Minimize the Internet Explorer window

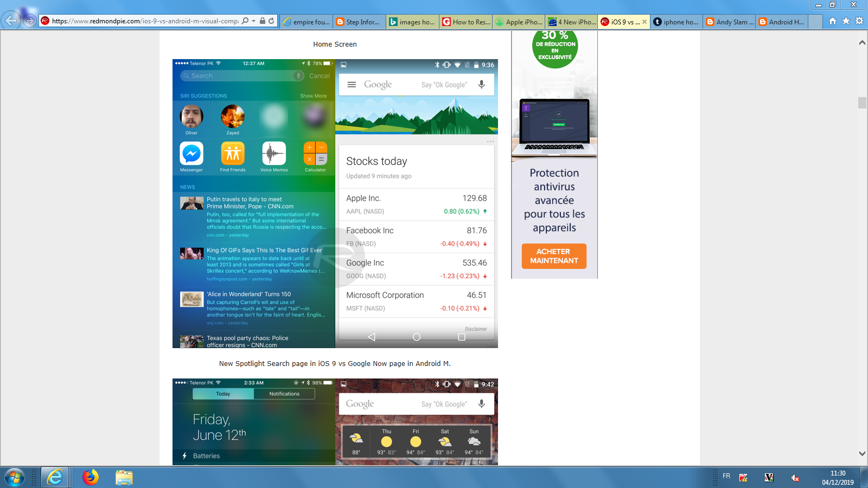[x=819, y=5]
